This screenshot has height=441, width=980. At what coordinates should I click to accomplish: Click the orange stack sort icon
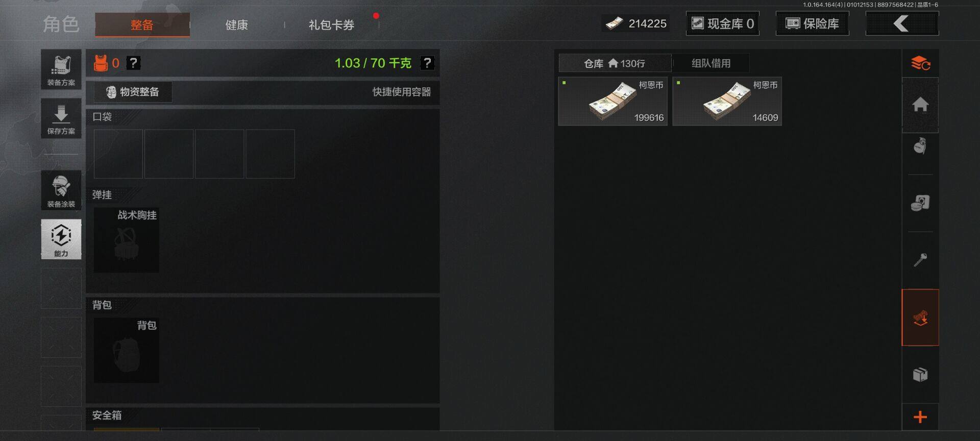[x=920, y=63]
